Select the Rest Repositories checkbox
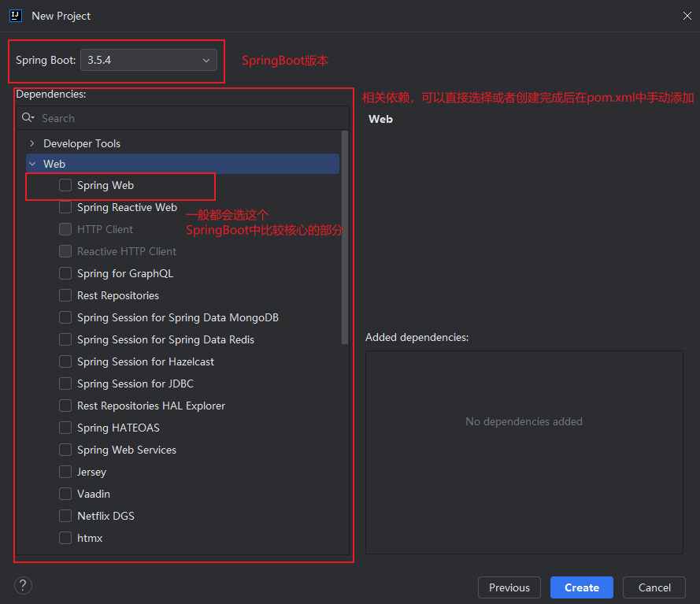 point(65,295)
